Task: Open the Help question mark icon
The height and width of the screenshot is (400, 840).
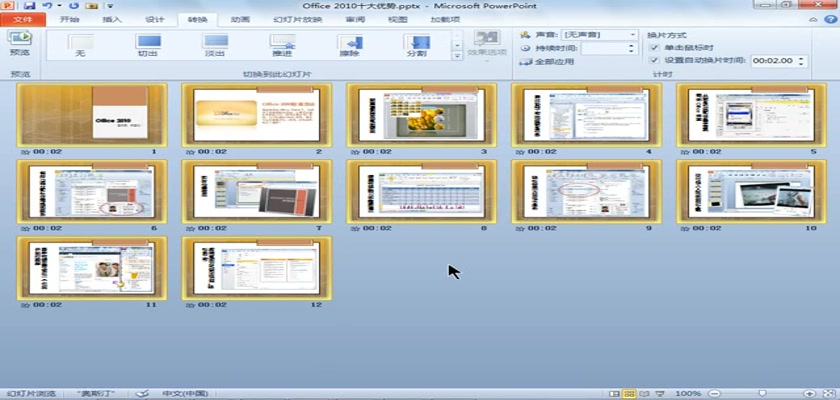Action: pyautogui.click(x=829, y=19)
